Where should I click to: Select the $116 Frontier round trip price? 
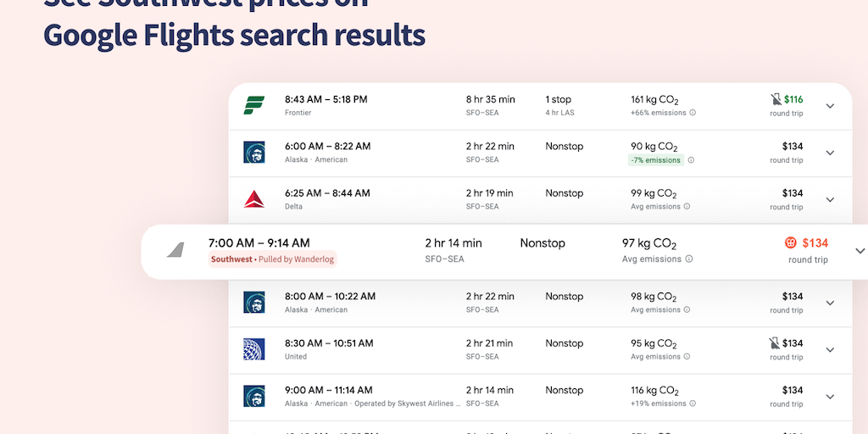[x=793, y=99]
